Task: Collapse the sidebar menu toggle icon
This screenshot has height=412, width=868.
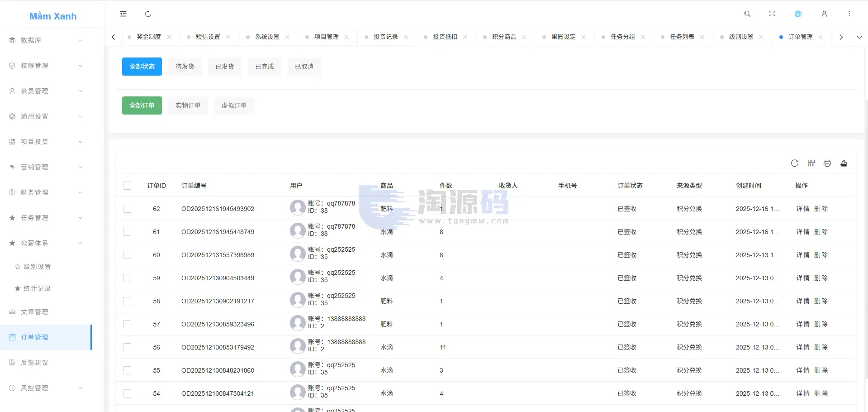Action: click(123, 14)
